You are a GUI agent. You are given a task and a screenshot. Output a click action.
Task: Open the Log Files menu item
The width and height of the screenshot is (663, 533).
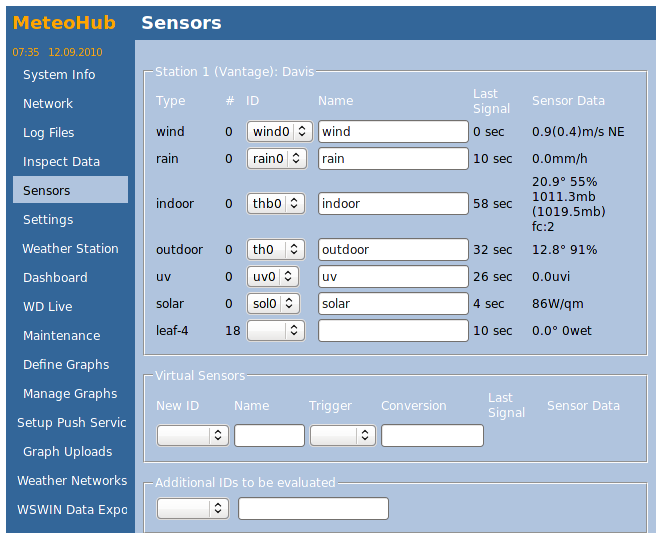pos(49,133)
